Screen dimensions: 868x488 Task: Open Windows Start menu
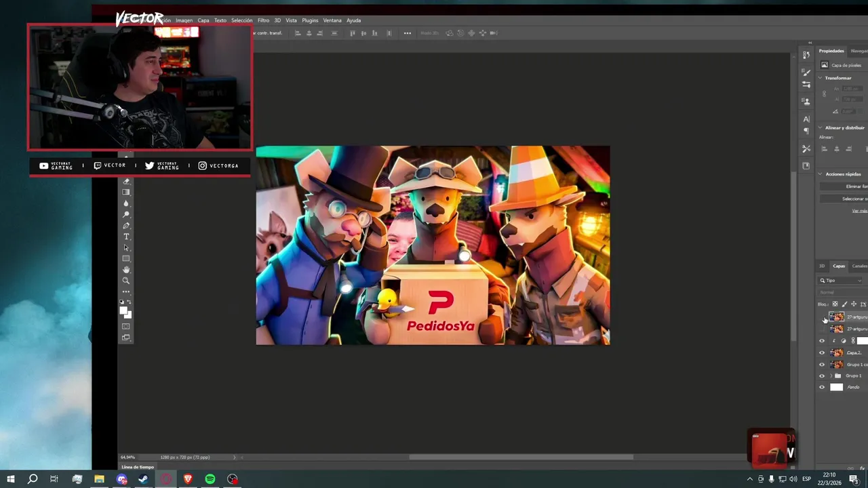[11, 479]
